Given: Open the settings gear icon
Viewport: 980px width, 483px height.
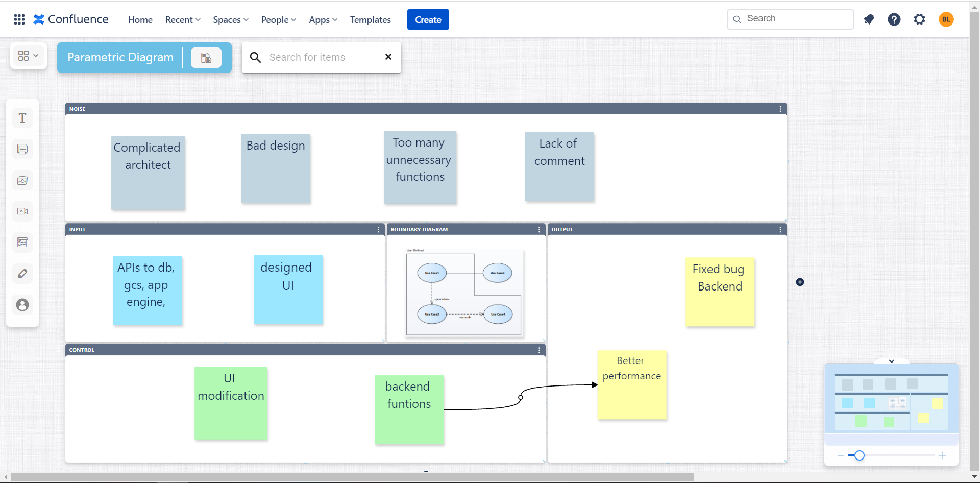Looking at the screenshot, I should click(920, 19).
